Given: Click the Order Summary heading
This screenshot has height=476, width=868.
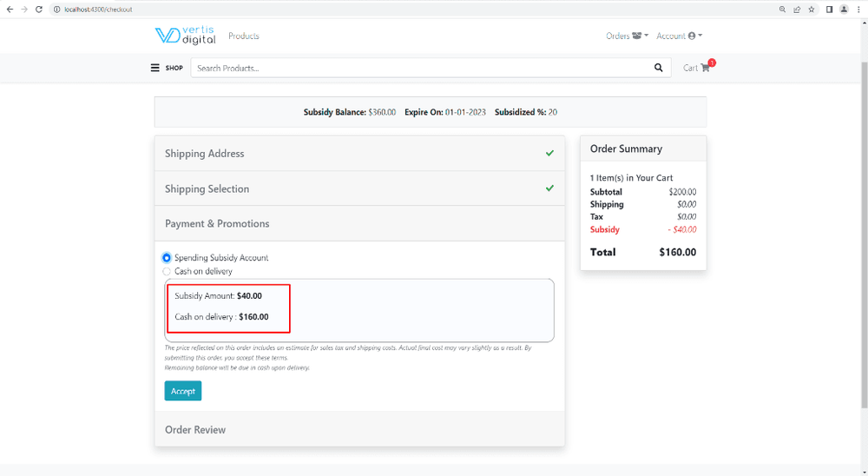Looking at the screenshot, I should 626,149.
